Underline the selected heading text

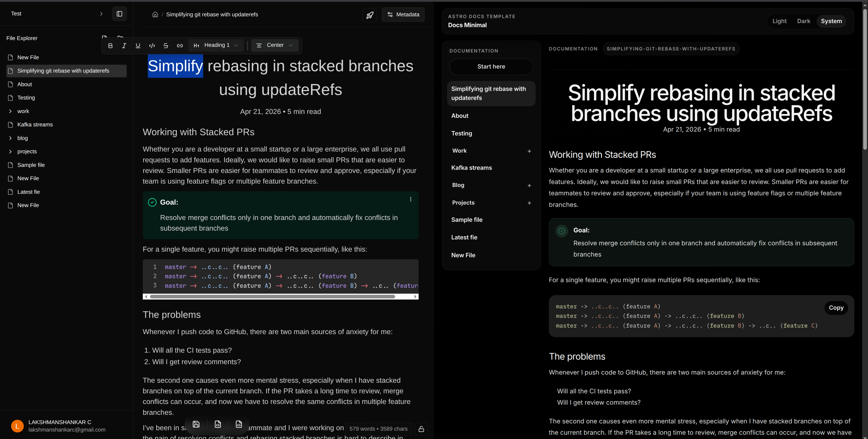[138, 45]
